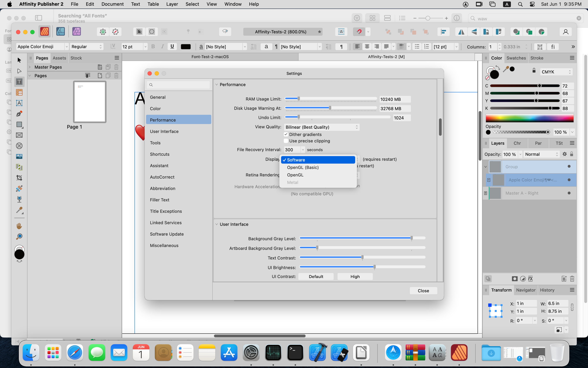Select the Picture Frame Ellipse tool

click(x=19, y=146)
